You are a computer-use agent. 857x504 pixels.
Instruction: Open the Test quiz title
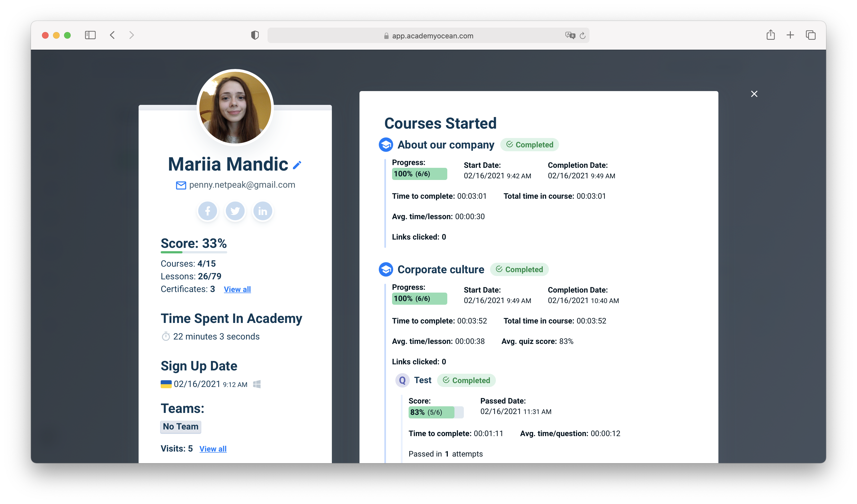pyautogui.click(x=423, y=380)
